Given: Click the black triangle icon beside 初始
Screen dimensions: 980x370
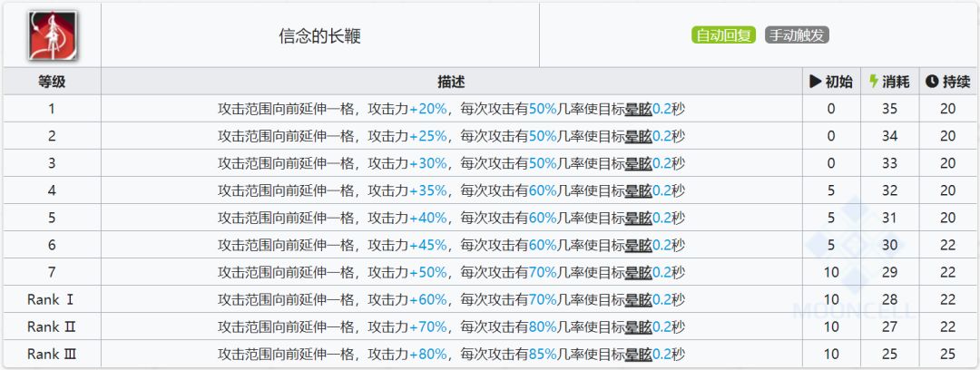Looking at the screenshot, I should tap(815, 82).
